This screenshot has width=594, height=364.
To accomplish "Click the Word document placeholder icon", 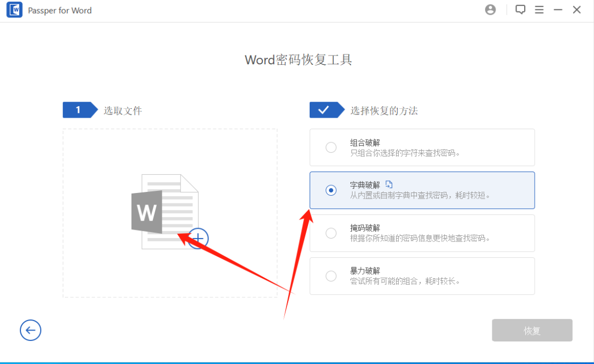I will coord(165,211).
